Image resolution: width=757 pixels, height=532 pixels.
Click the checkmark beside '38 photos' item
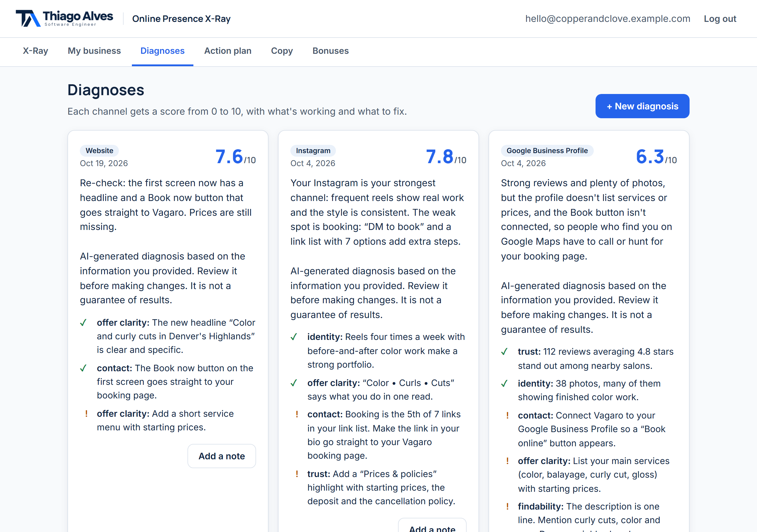(x=504, y=384)
